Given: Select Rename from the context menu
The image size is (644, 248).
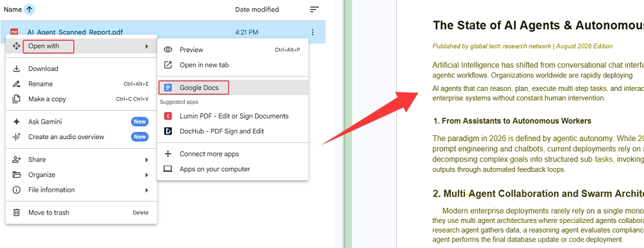Looking at the screenshot, I should 81,84.
